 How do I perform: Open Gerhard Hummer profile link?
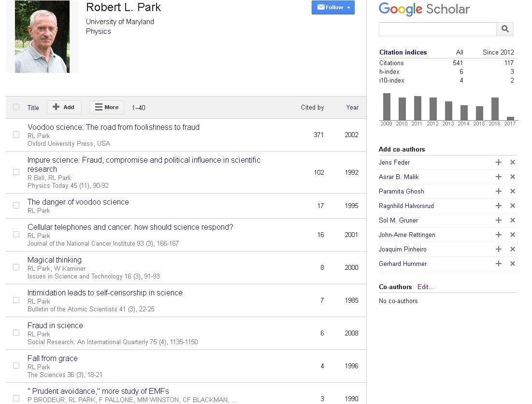click(403, 264)
